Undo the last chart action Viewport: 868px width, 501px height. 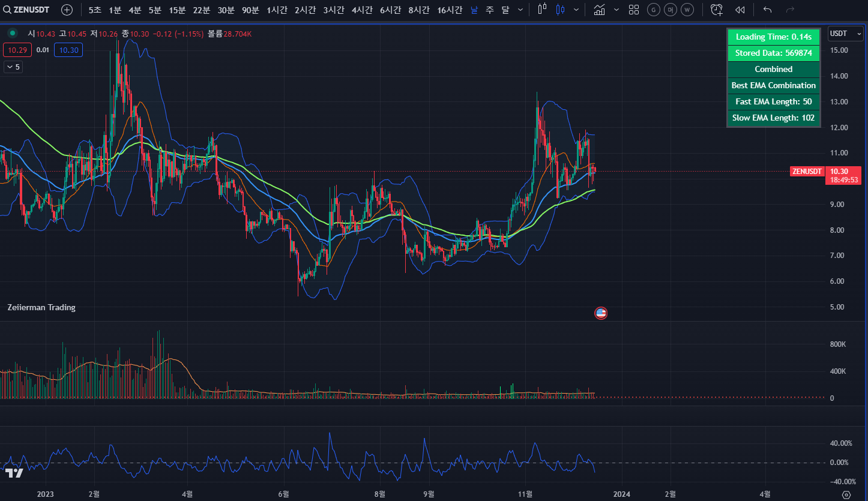pyautogui.click(x=767, y=10)
